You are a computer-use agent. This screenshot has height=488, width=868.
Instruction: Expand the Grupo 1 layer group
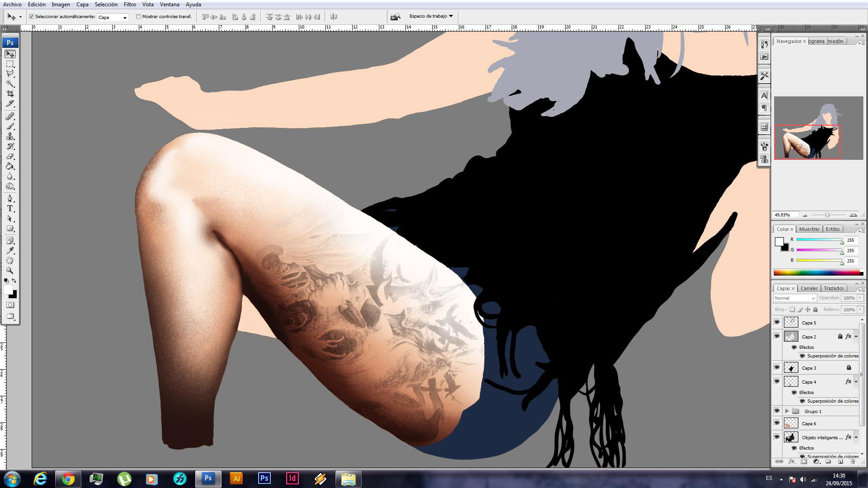pos(787,411)
